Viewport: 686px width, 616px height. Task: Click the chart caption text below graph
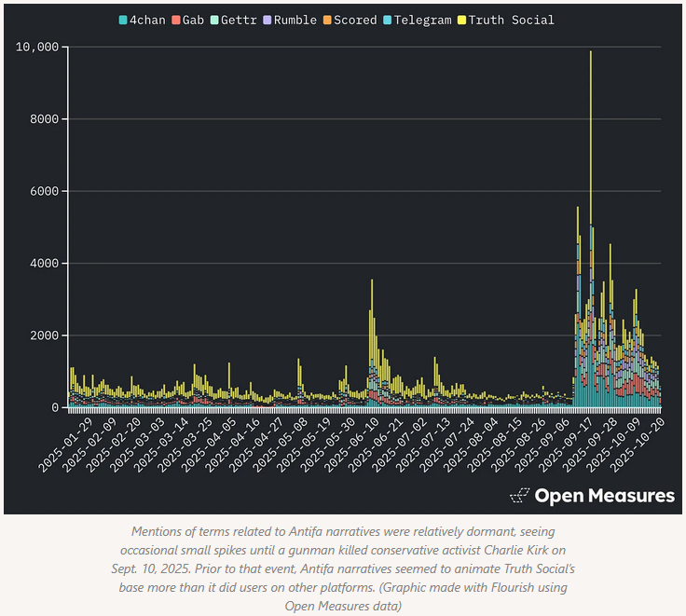(x=342, y=568)
